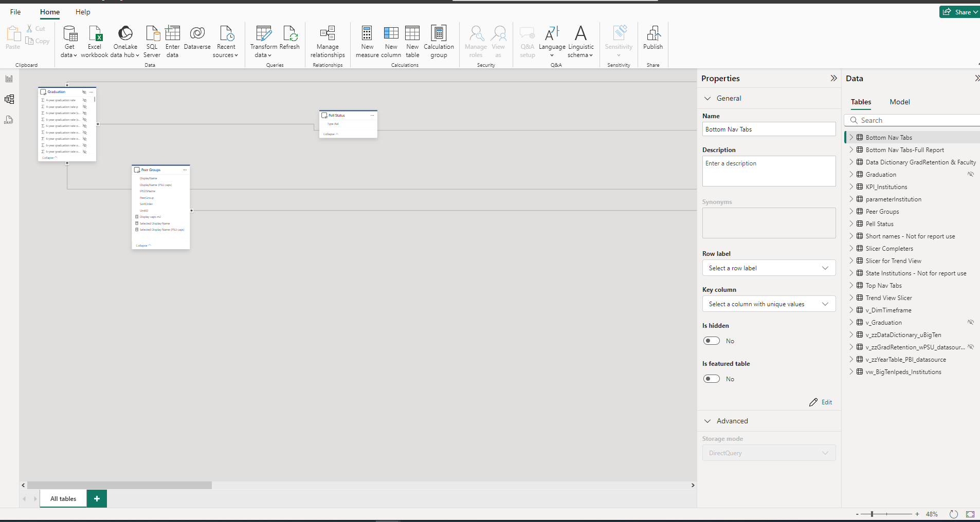This screenshot has height=522, width=980.
Task: Switch to Report view in left sidebar
Action: point(9,79)
